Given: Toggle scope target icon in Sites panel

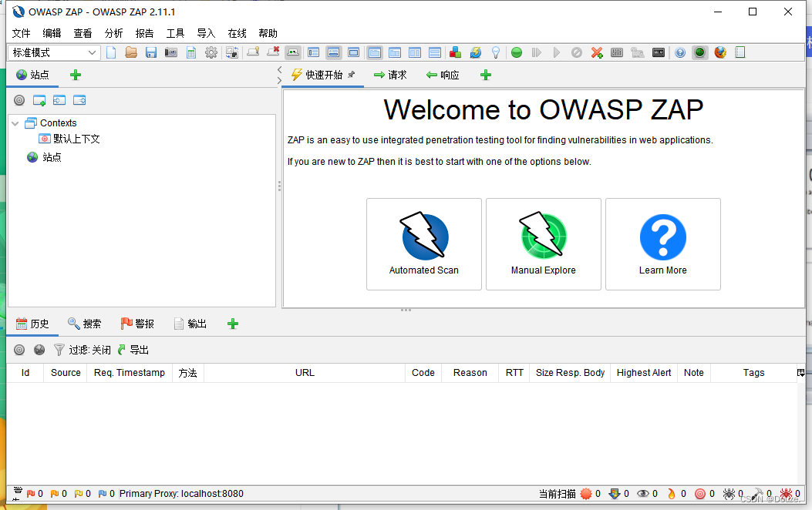Looking at the screenshot, I should [19, 100].
